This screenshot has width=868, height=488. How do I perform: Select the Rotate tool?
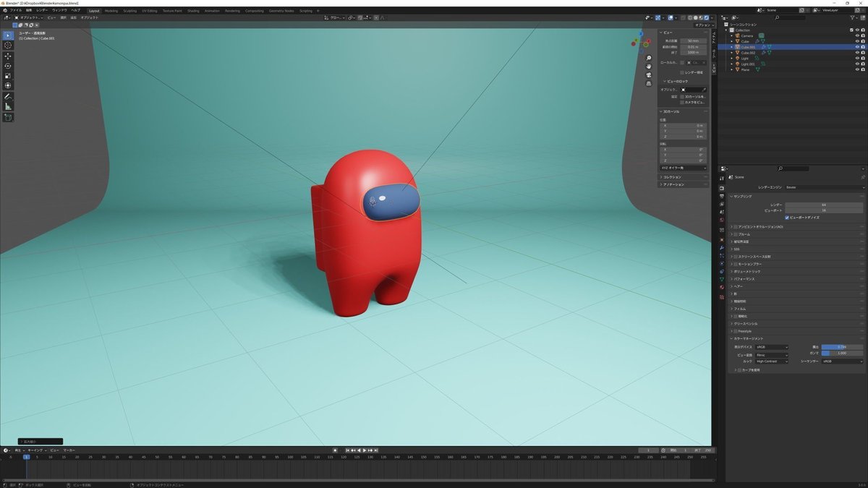pos(8,66)
